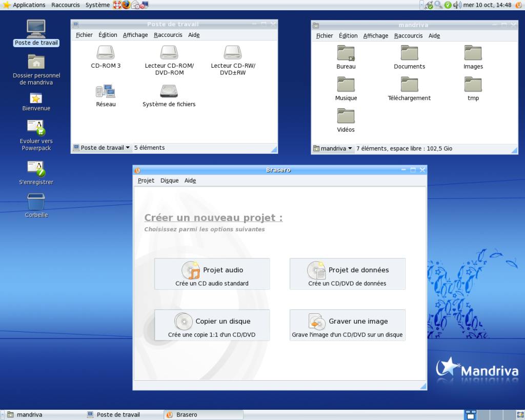Click the network plug status tray icon
The height and width of the screenshot is (420, 525).
(429, 5)
